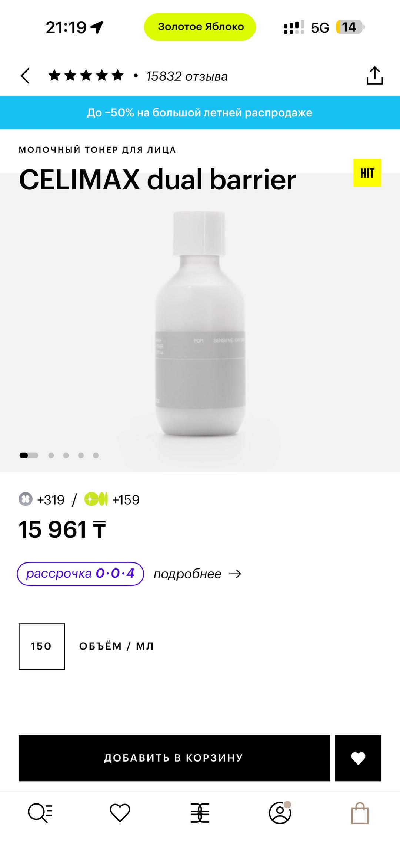Tap the share icon
Screen dimensions: 400x868
374,76
